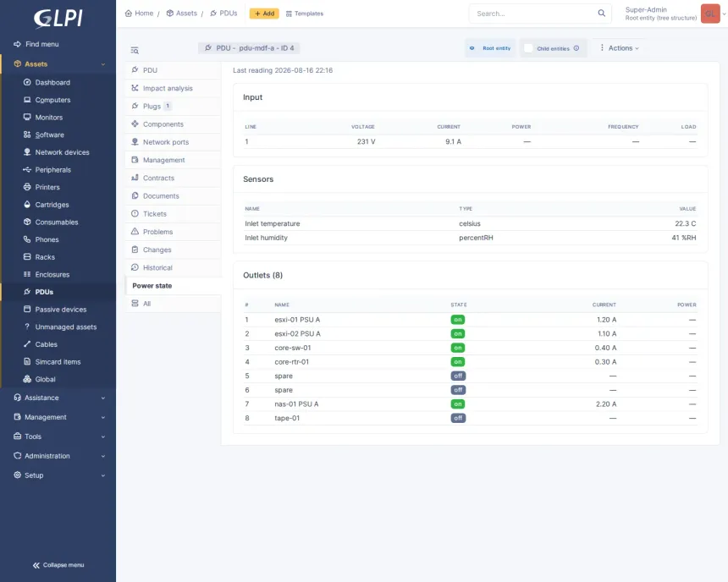
Task: Collapse the Assets sidebar section
Action: [x=103, y=64]
